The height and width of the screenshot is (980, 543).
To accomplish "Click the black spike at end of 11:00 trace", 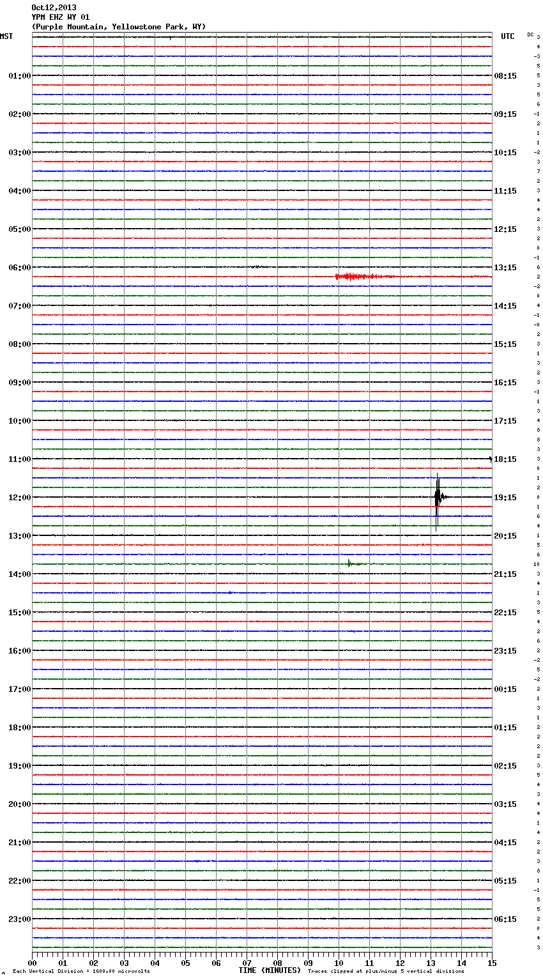I will pyautogui.click(x=491, y=459).
